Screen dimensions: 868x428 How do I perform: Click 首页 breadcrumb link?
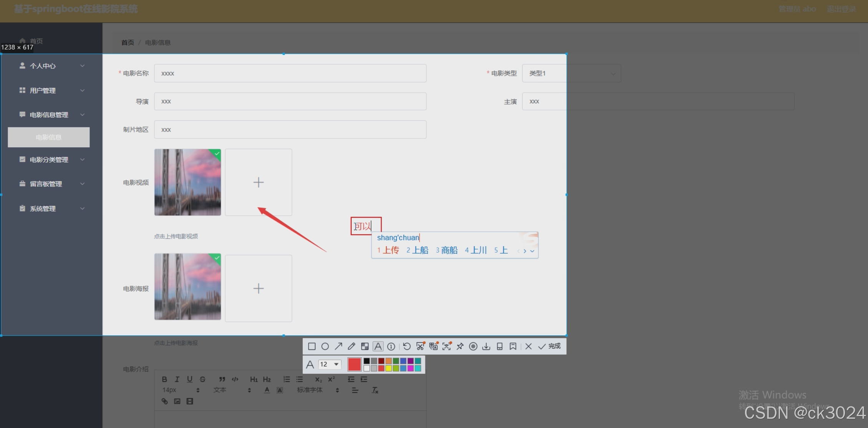[x=128, y=43]
